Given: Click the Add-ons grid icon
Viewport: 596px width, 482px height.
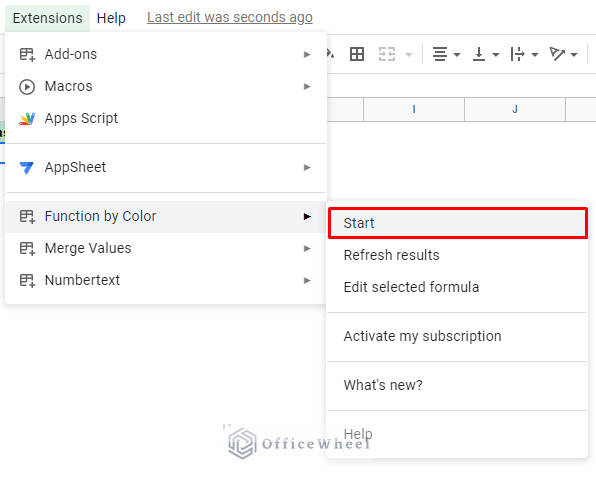Looking at the screenshot, I should pos(27,54).
